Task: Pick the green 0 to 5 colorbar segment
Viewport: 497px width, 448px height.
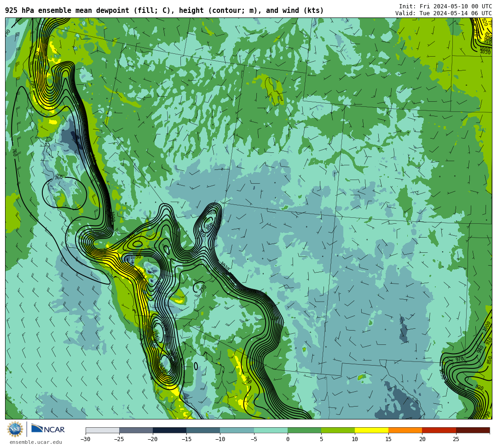Action: pos(304,430)
